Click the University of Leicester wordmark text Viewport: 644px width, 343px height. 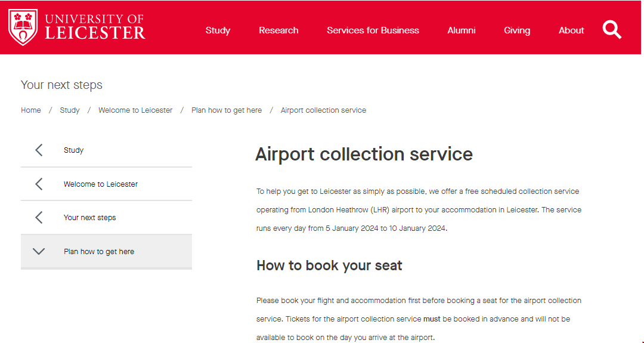(95, 27)
